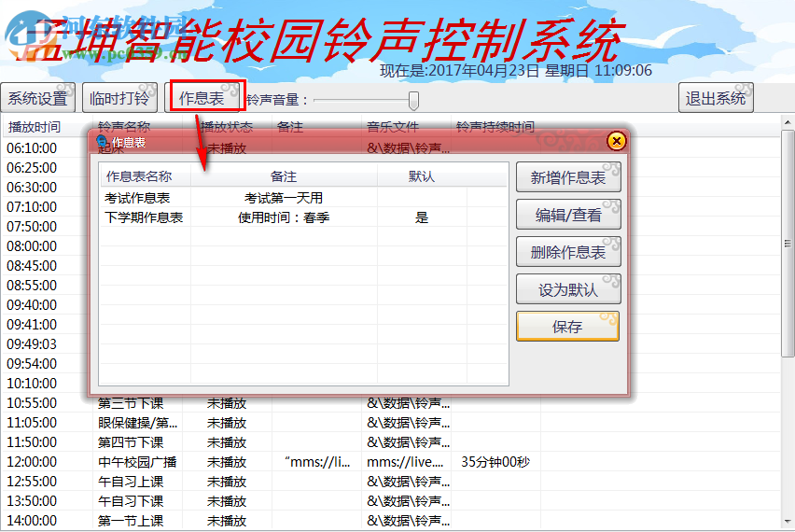Click the 午自习下课 bell name
This screenshot has width=795, height=532.
(131, 501)
